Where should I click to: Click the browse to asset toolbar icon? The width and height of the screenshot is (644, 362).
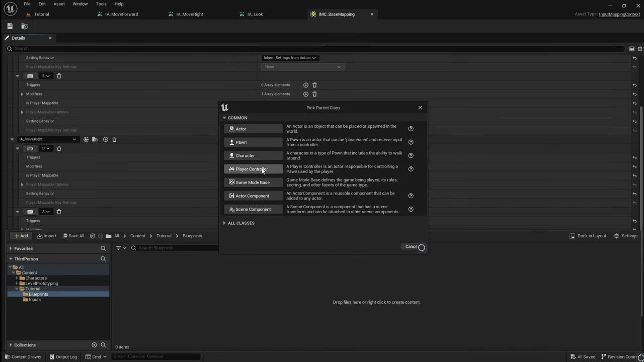pyautogui.click(x=25, y=26)
